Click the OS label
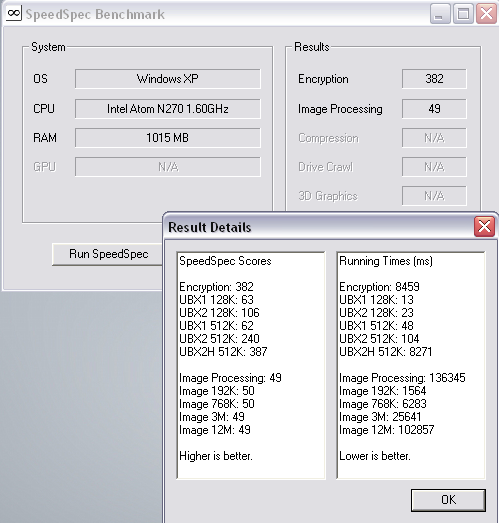The image size is (499, 523). click(40, 79)
